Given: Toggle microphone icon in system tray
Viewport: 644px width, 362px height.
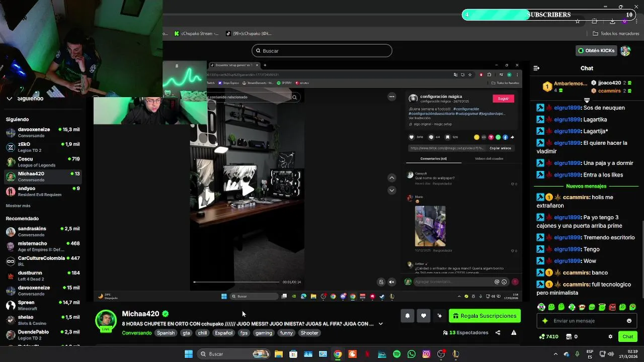Looking at the screenshot, I should (x=577, y=354).
